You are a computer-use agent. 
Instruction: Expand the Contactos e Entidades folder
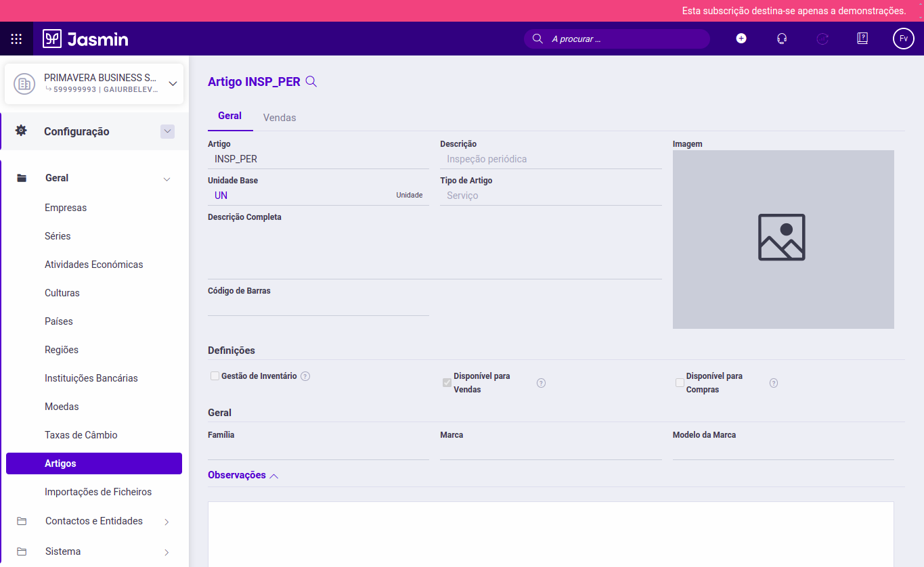[167, 522]
